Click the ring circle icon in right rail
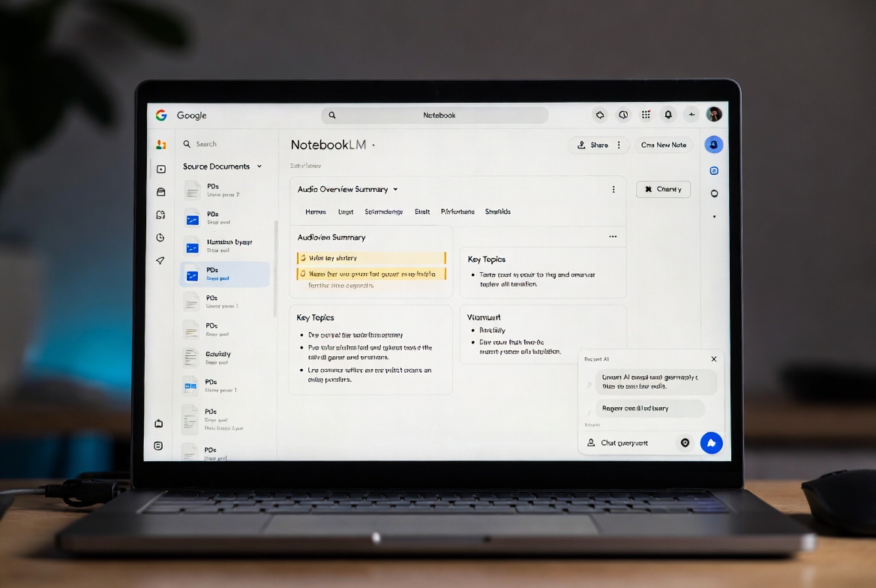 click(714, 193)
